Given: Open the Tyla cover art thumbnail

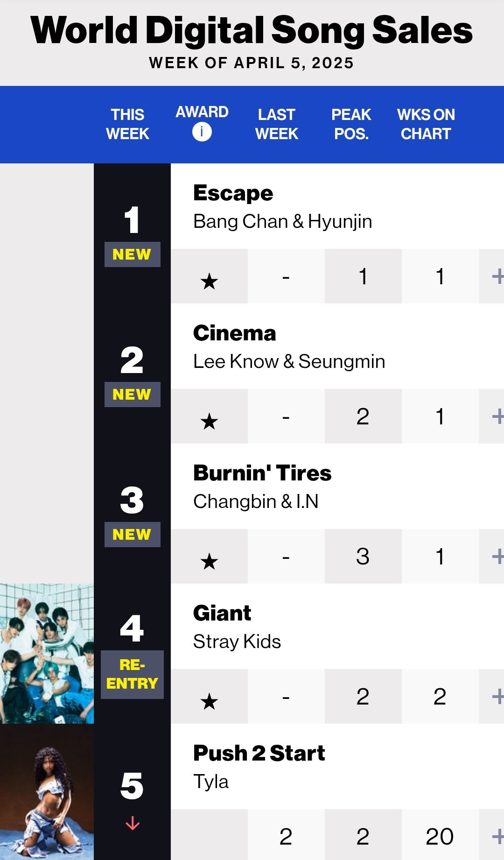Looking at the screenshot, I should [47, 792].
